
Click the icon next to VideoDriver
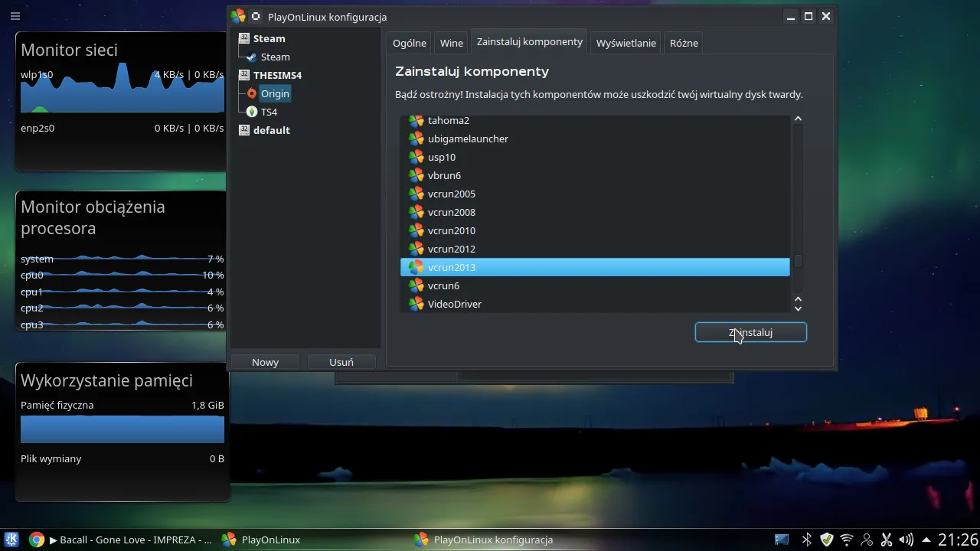click(416, 304)
